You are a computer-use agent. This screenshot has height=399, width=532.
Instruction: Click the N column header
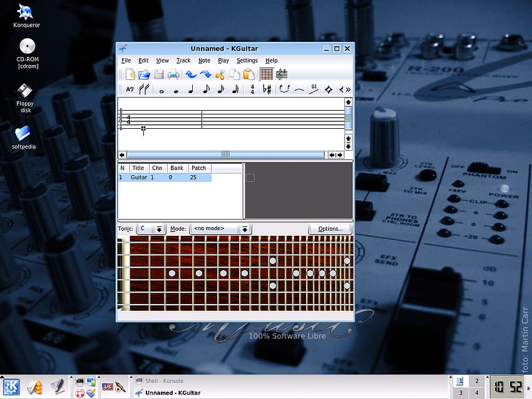point(123,168)
